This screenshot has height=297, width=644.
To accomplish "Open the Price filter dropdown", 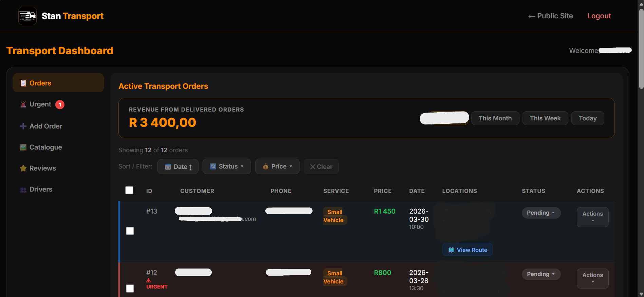I will [277, 166].
